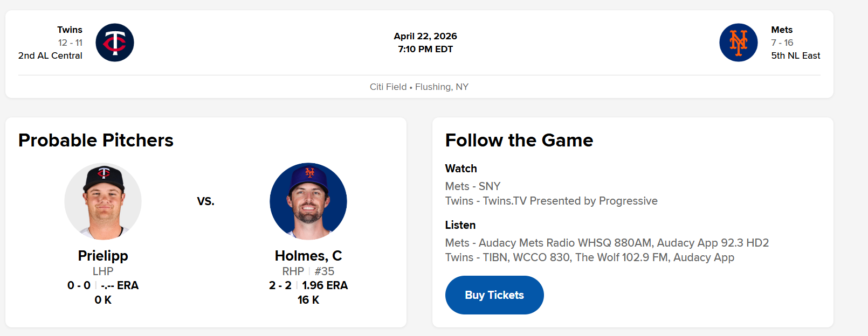This screenshot has width=868, height=336.
Task: Click the April 22, 2026 game date
Action: [x=425, y=36]
